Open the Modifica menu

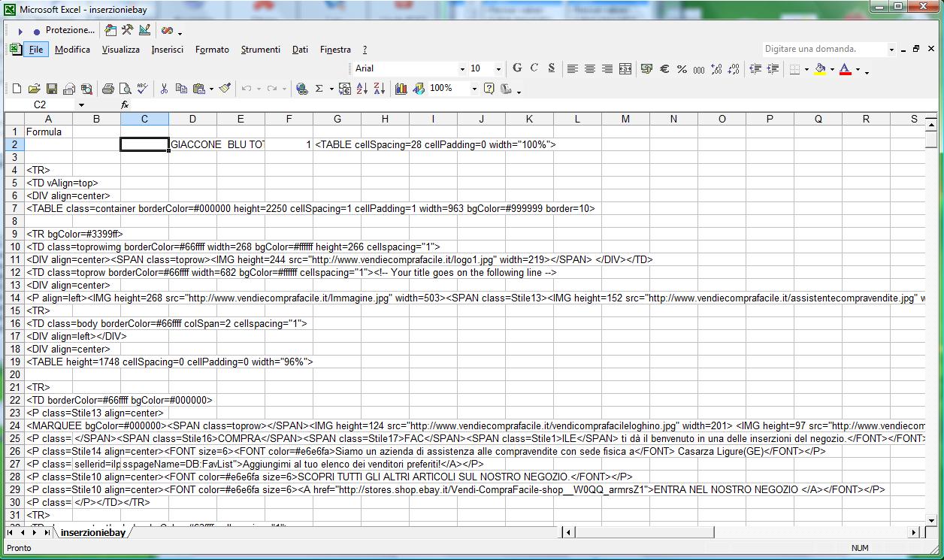coord(72,50)
